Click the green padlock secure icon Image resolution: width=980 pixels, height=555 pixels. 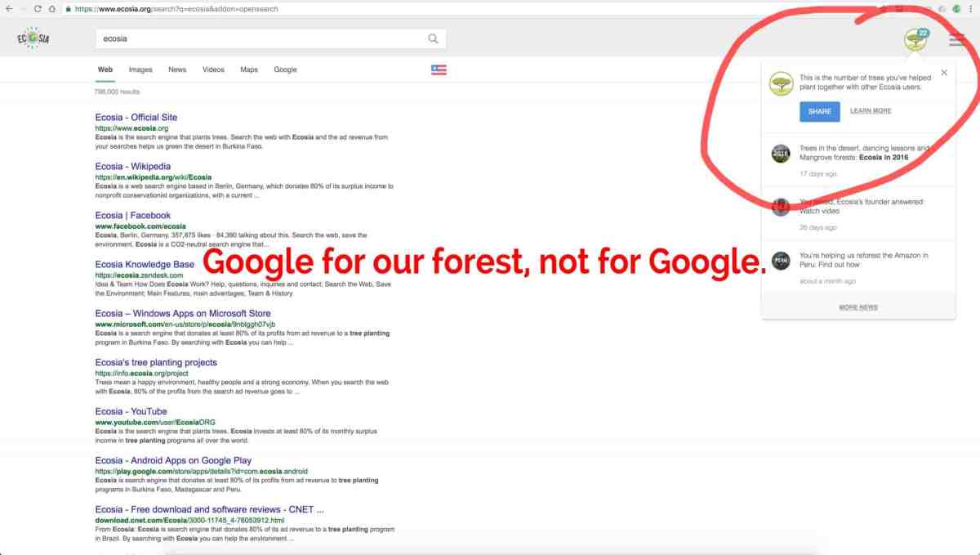click(x=68, y=9)
